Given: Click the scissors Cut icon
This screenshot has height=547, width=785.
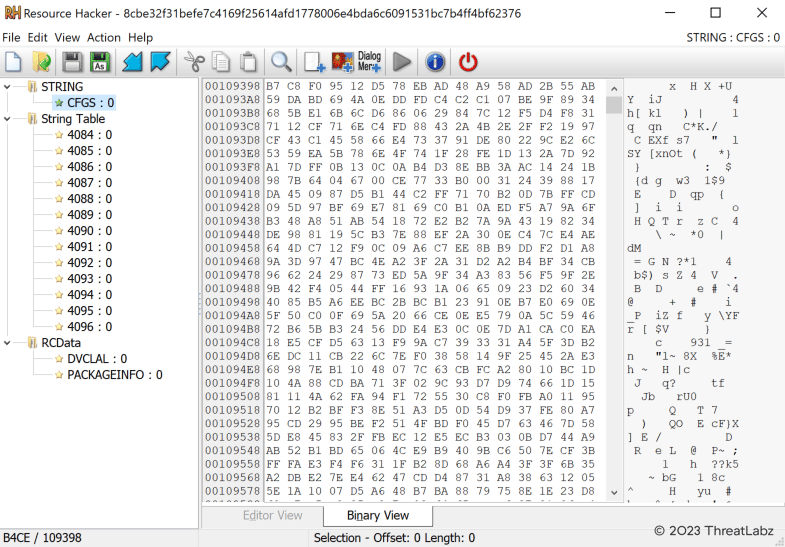Looking at the screenshot, I should coord(193,62).
